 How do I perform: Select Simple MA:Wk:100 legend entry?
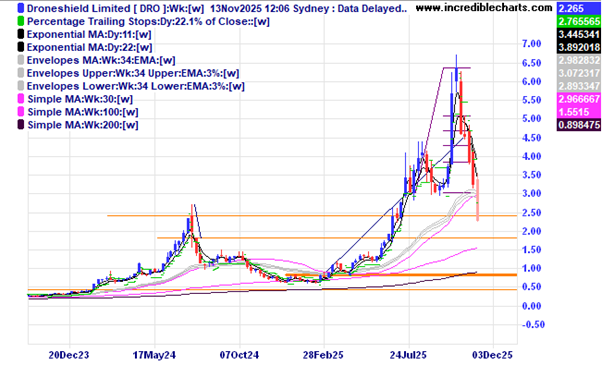pyautogui.click(x=83, y=112)
